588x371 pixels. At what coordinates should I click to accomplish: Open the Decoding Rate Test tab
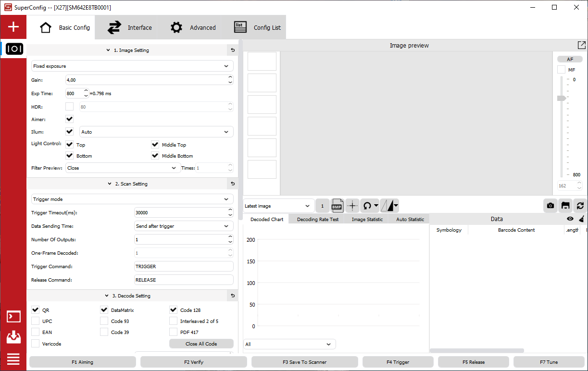[317, 219]
